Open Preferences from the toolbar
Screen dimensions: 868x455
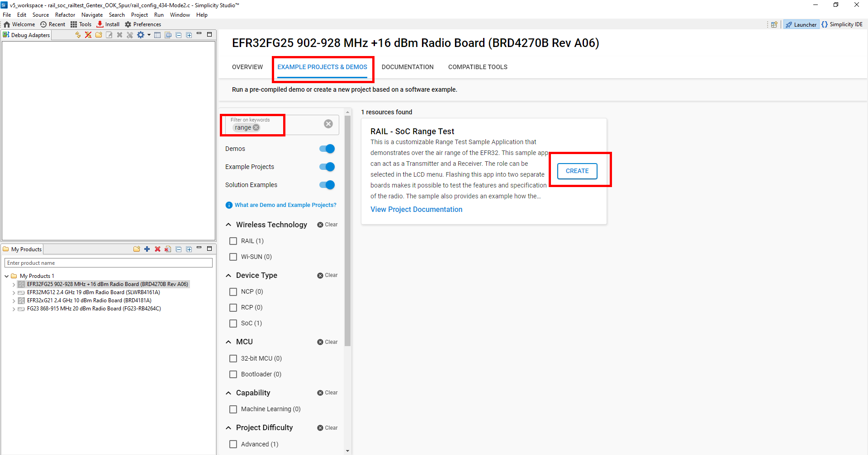143,24
